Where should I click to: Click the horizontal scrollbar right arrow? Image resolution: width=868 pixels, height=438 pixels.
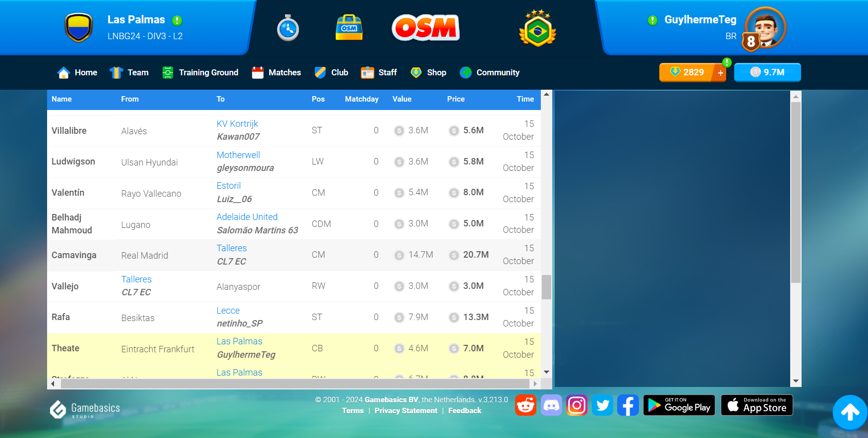click(535, 383)
